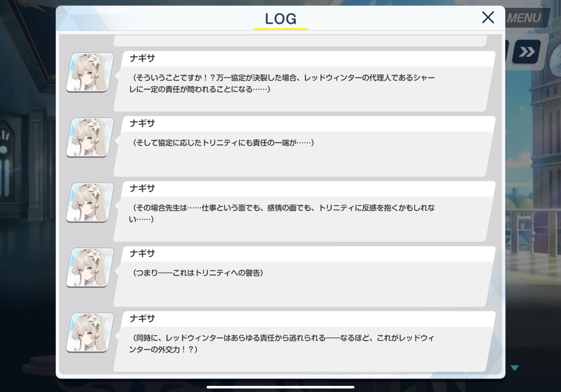The height and width of the screenshot is (392, 561).
Task: Select the log entry これはトリニティへの警告
Action: 304,276
